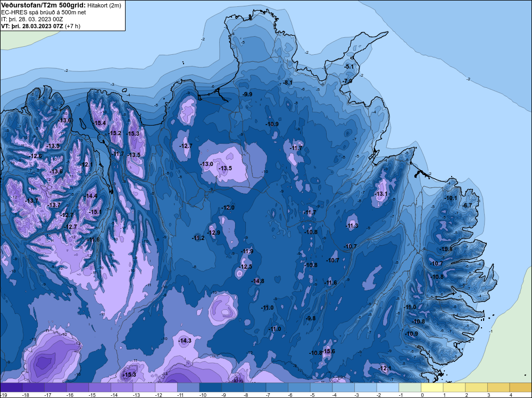This screenshot has width=532, height=398.
Task: Click the -12.5 temperature value
Action: point(246,267)
